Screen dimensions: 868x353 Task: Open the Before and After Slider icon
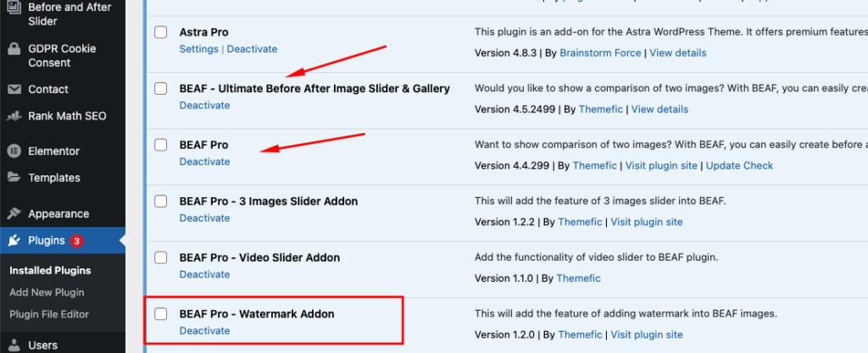click(x=14, y=8)
